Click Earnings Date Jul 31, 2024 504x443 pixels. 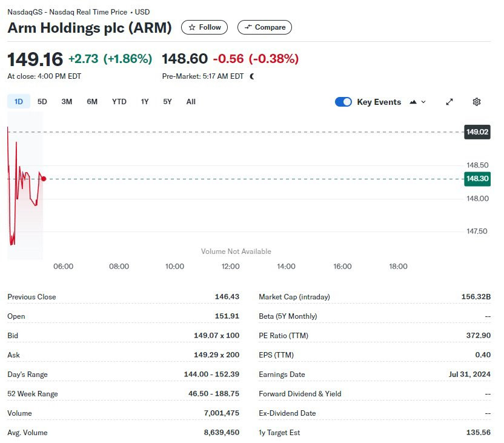point(469,374)
